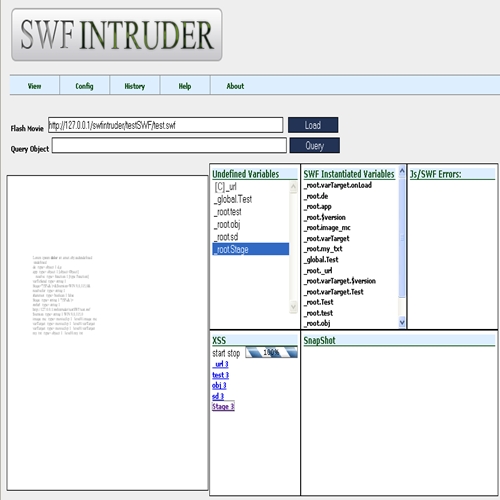Select _global.Test in Undefined Variables list
Screen dimensions: 500x500
click(251, 199)
